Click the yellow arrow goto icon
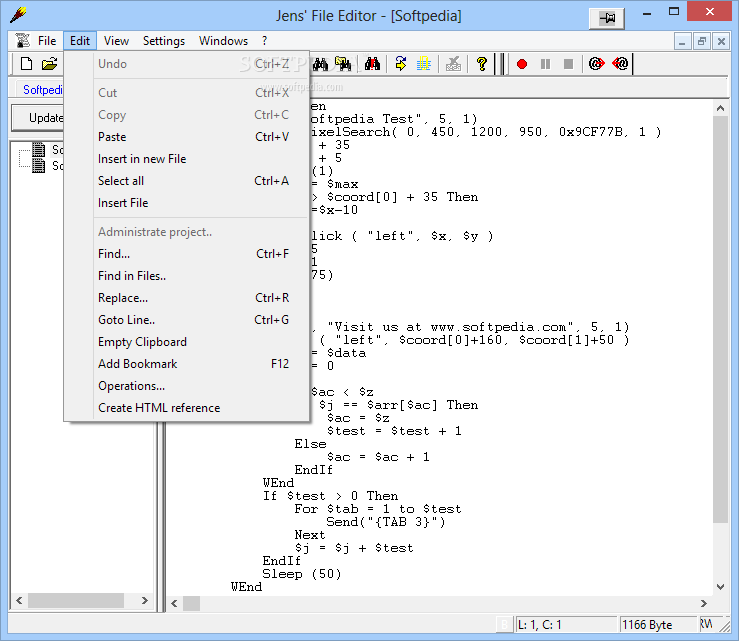 click(401, 64)
